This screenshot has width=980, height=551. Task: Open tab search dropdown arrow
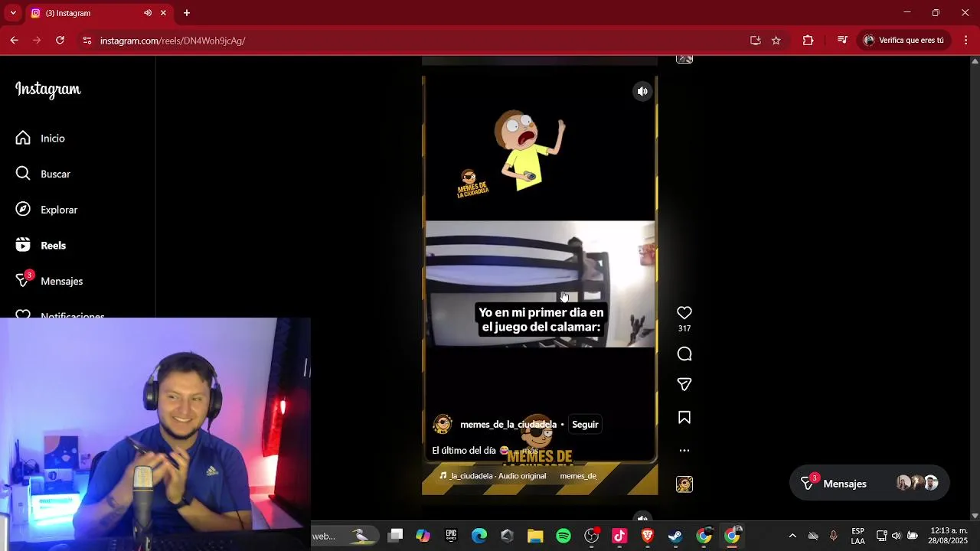[13, 13]
